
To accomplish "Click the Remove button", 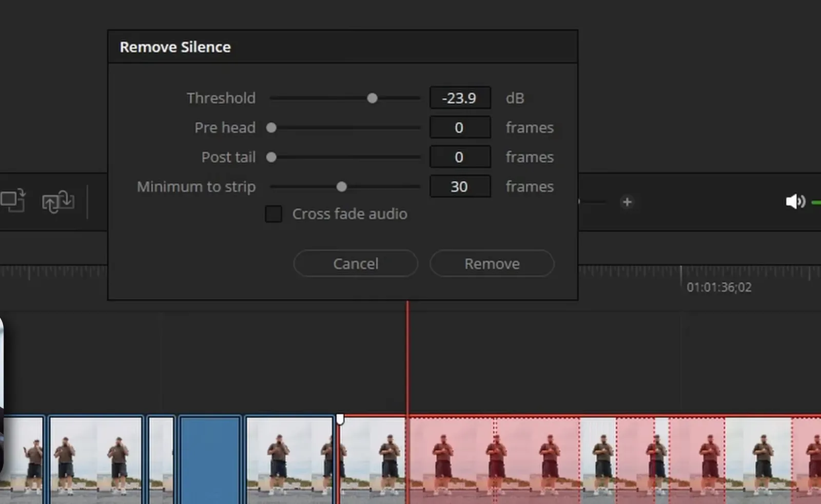I will (492, 264).
